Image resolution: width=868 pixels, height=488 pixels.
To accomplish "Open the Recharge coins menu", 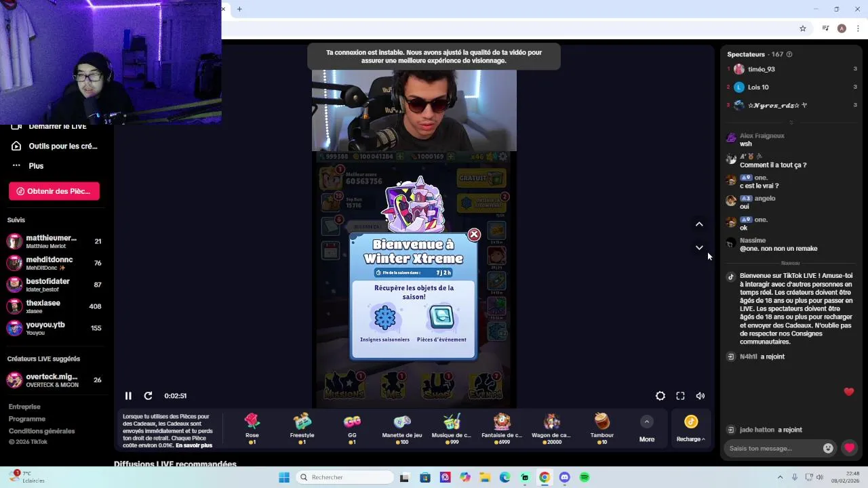I will (x=690, y=429).
